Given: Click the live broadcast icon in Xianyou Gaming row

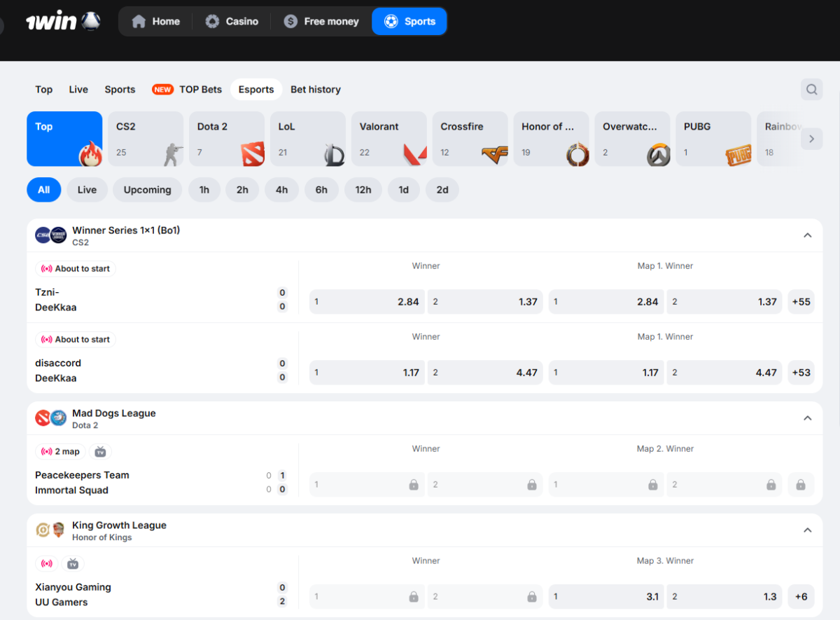Looking at the screenshot, I should click(x=47, y=564).
